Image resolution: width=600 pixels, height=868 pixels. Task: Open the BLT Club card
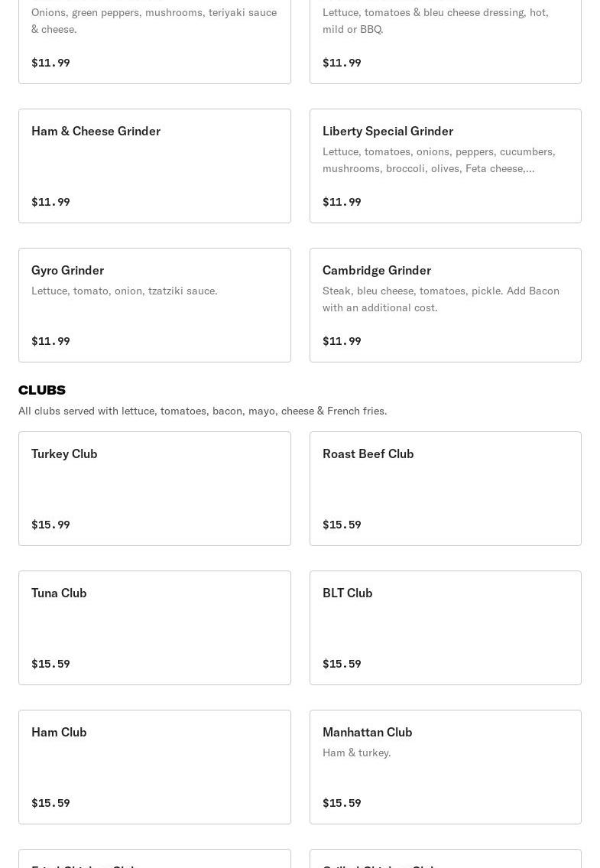pos(445,627)
